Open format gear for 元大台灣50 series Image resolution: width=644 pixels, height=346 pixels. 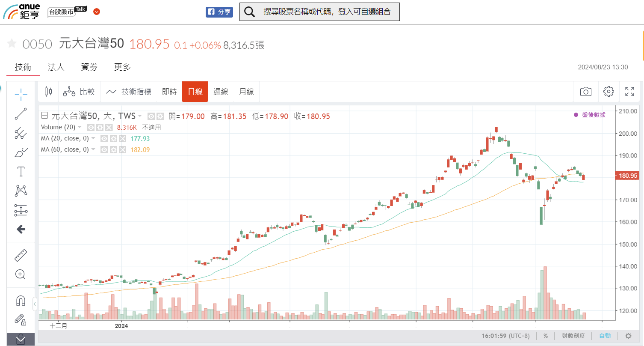160,116
